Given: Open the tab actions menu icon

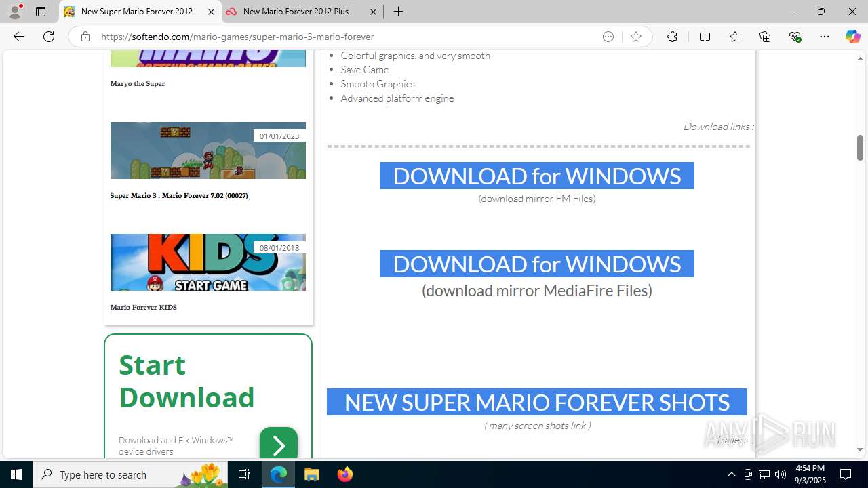Looking at the screenshot, I should coord(41,12).
